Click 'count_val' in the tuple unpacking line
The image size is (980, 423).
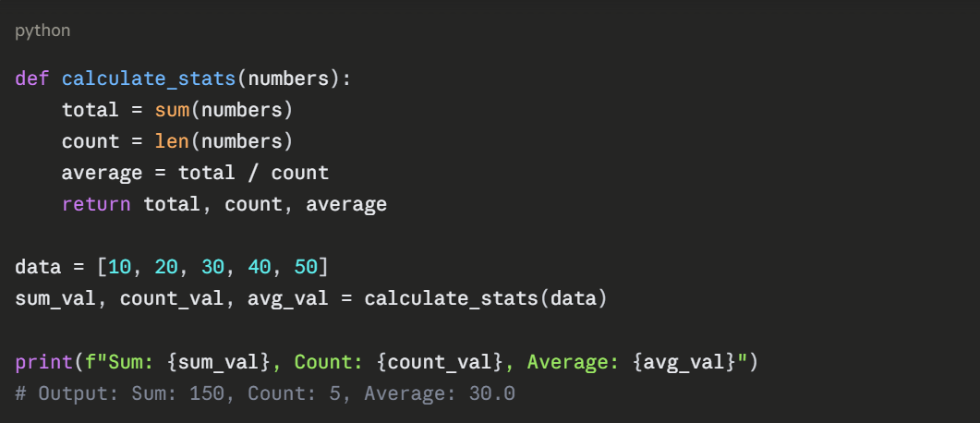pos(172,299)
